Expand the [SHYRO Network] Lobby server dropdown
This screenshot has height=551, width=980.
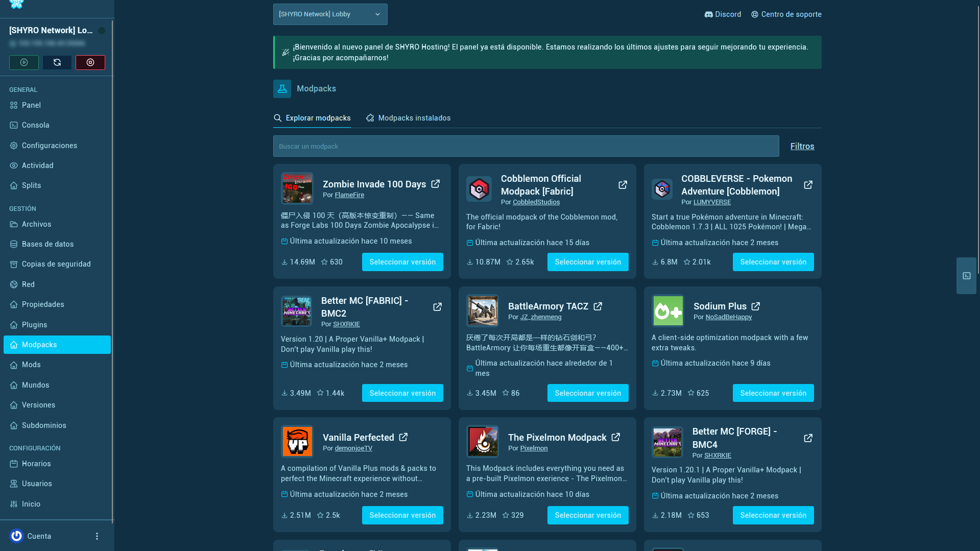pyautogui.click(x=330, y=14)
